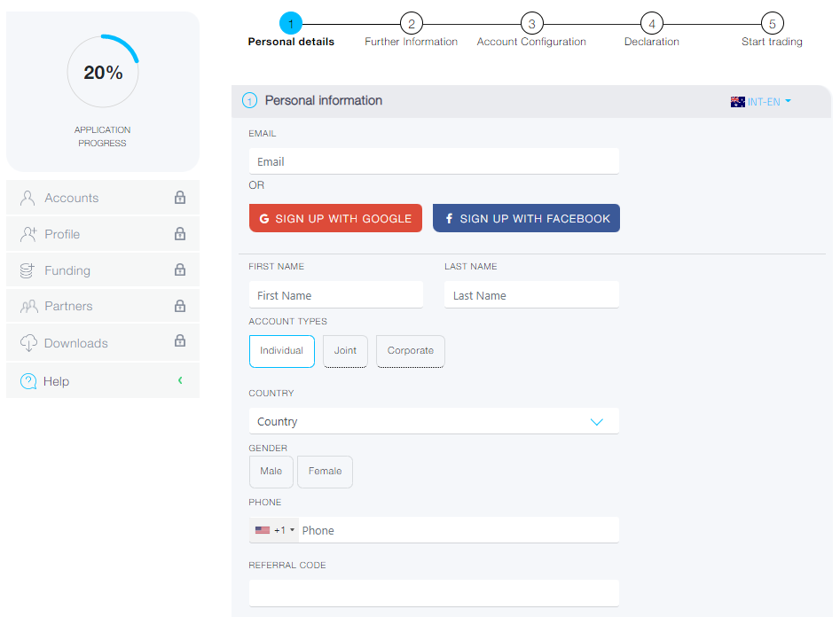Viewport: 840px width, 617px height.
Task: Click the Downloads cloud icon
Action: coord(27,343)
